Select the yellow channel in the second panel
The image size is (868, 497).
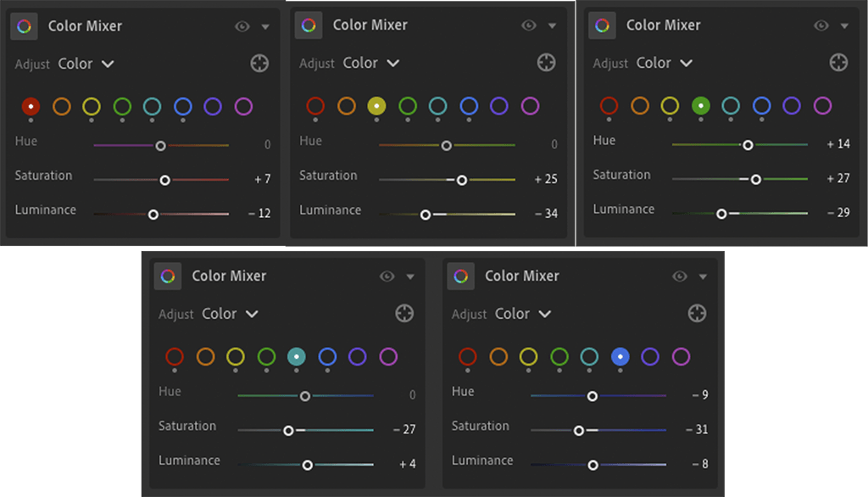click(376, 108)
